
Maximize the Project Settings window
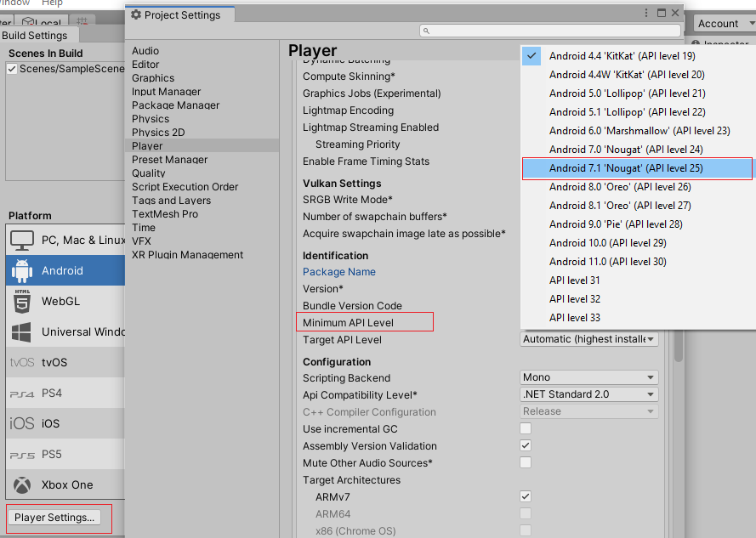tap(662, 13)
